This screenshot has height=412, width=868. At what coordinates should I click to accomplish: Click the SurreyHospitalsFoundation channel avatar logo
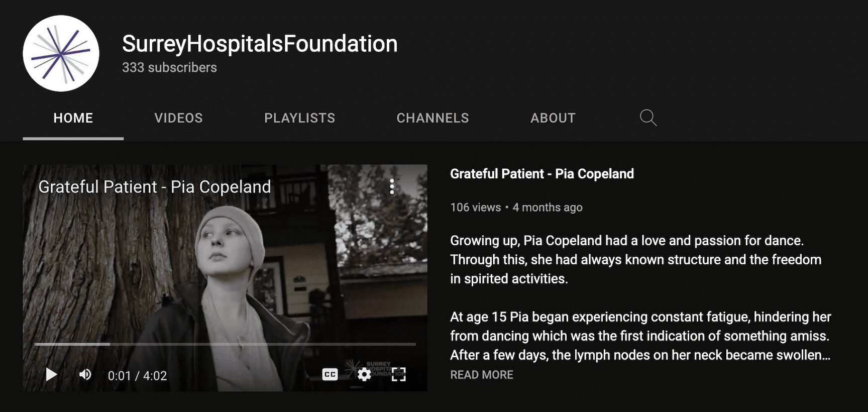[x=61, y=53]
